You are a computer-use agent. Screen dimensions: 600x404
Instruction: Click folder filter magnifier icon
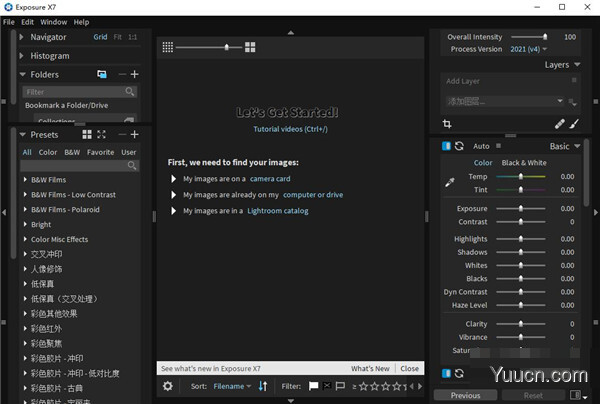click(130, 91)
